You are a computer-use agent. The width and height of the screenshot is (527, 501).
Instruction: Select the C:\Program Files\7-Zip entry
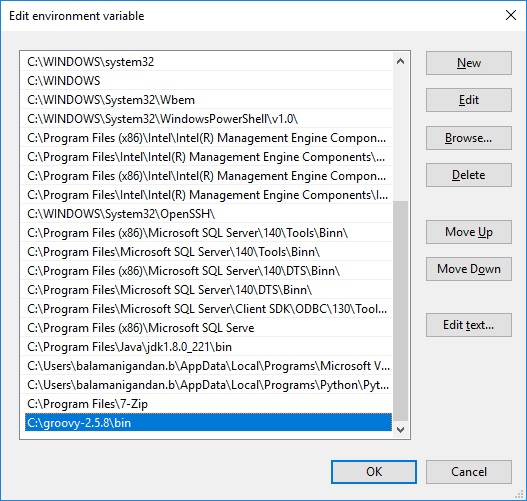tap(208, 404)
